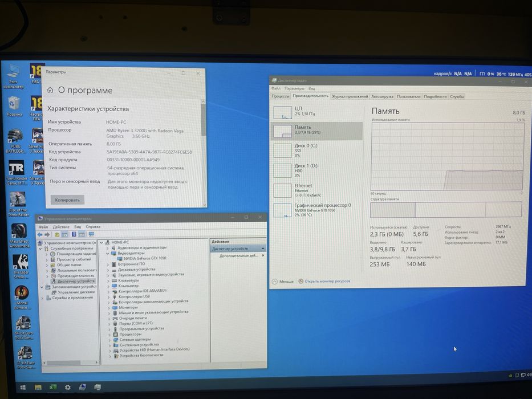Expand the Сетевые адаптеры device category
Viewport: 532px width, 399px height.
point(109,340)
